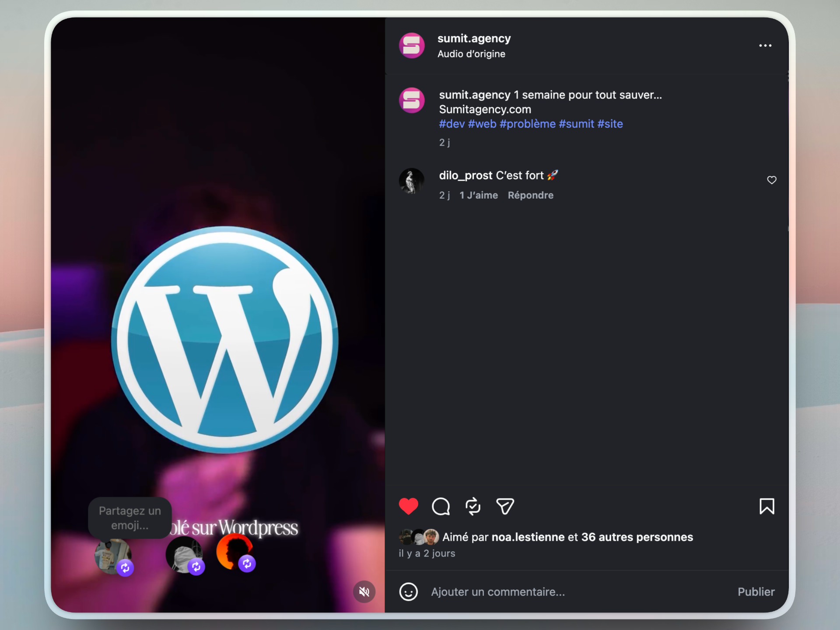Viewport: 840px width, 630px height.
Task: Click the 'Sumitagency.com' caption text
Action: [x=485, y=109]
